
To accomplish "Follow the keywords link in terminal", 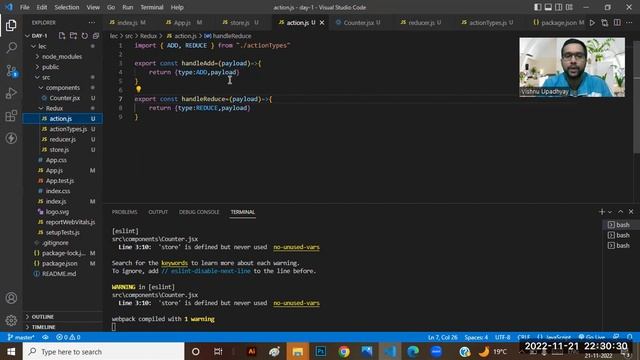I will click(174, 263).
